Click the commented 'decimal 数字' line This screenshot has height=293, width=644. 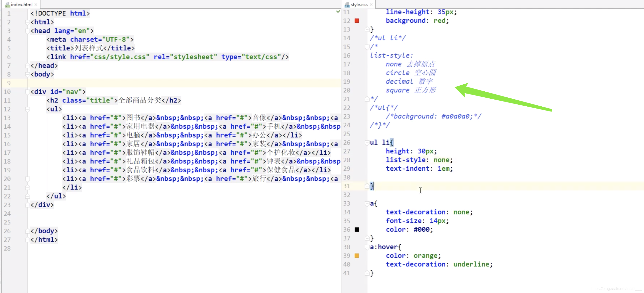(x=409, y=82)
